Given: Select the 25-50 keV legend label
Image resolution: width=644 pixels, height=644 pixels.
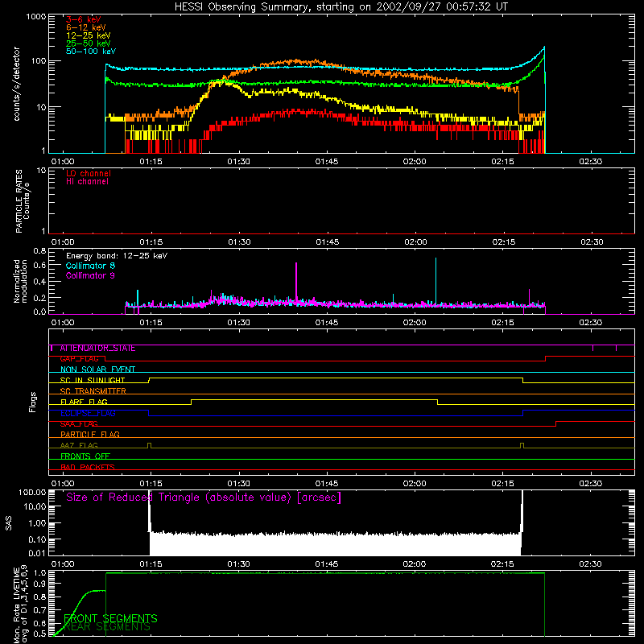Looking at the screenshot, I should click(x=88, y=43).
